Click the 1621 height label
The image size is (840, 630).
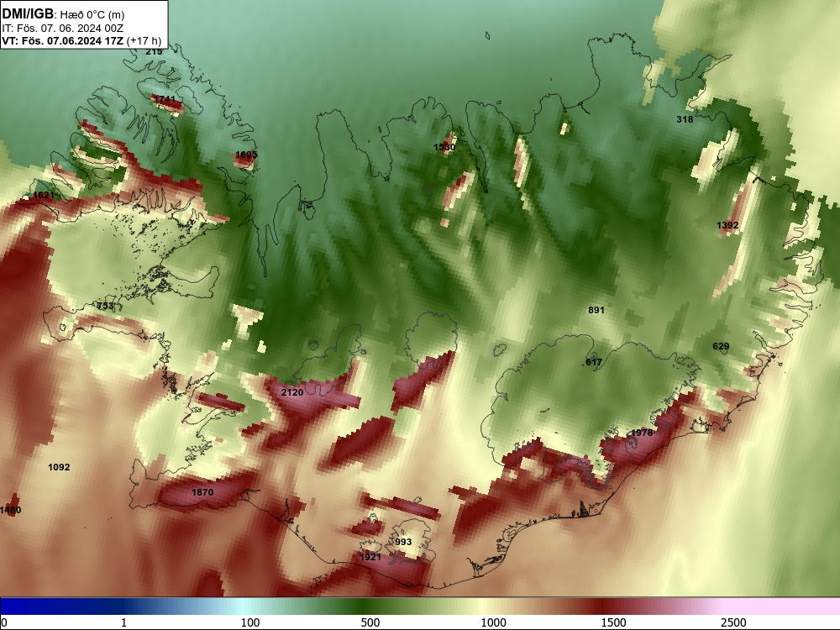click(x=44, y=195)
